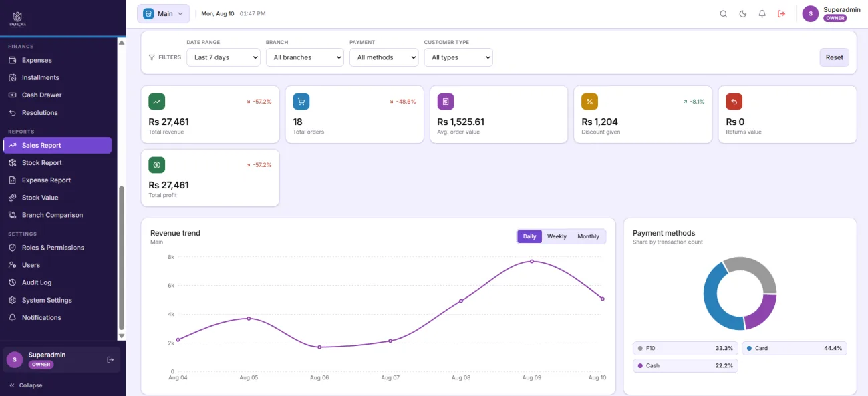Click the sidebar scrollbar up arrow

pyautogui.click(x=122, y=43)
